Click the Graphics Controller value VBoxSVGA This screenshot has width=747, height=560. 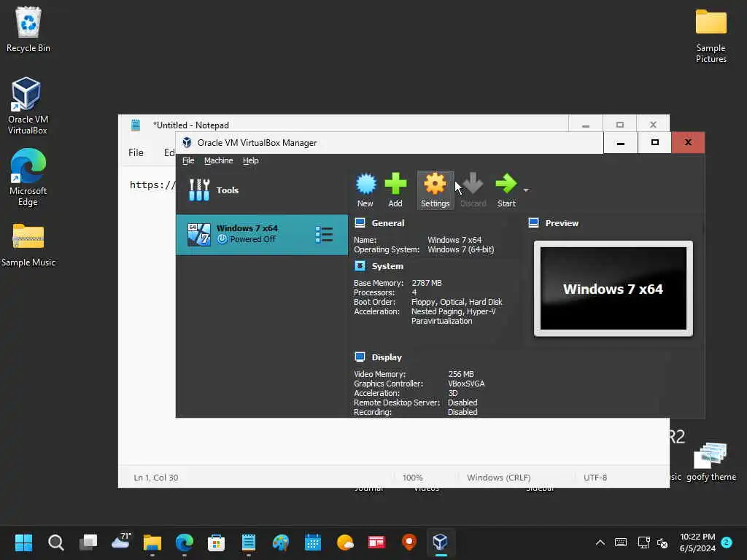[x=466, y=384]
